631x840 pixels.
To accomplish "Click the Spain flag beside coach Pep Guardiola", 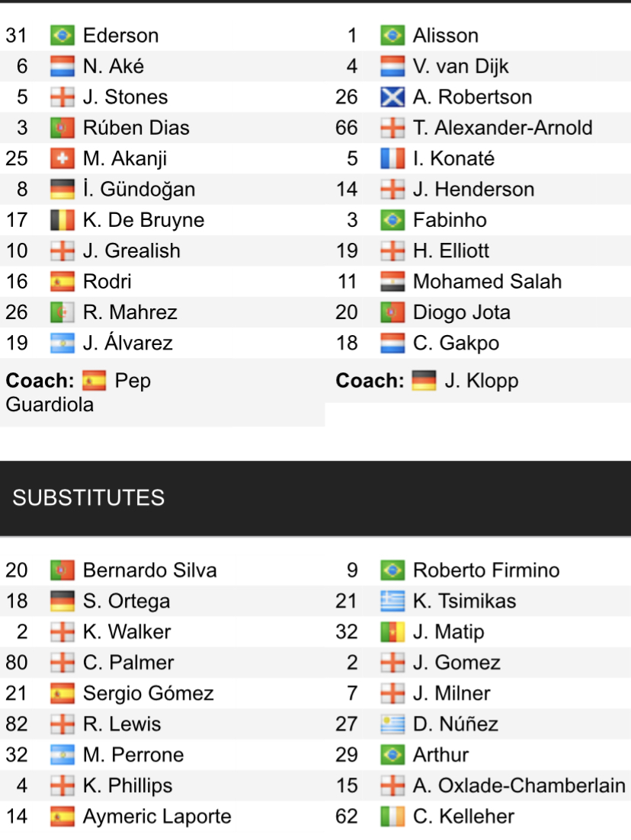I will point(94,380).
